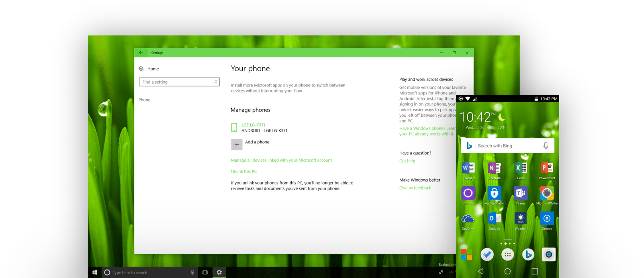
Task: Tap the Bing app icon in phone dock
Action: [x=528, y=255]
